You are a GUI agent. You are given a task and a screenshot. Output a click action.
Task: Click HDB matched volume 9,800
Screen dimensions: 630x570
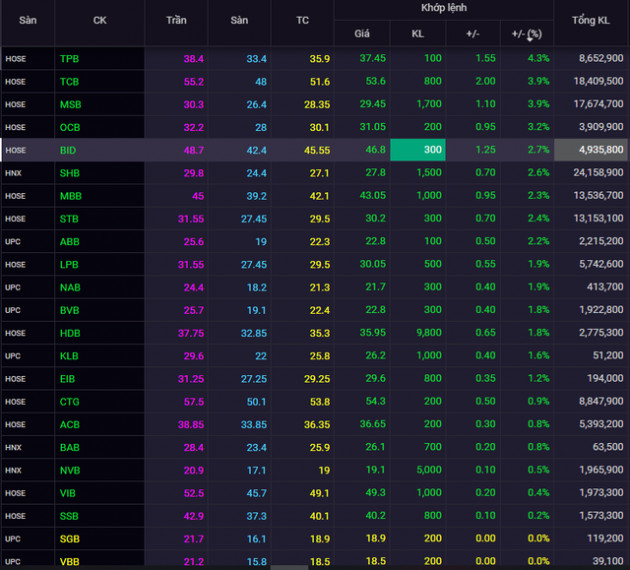429,333
